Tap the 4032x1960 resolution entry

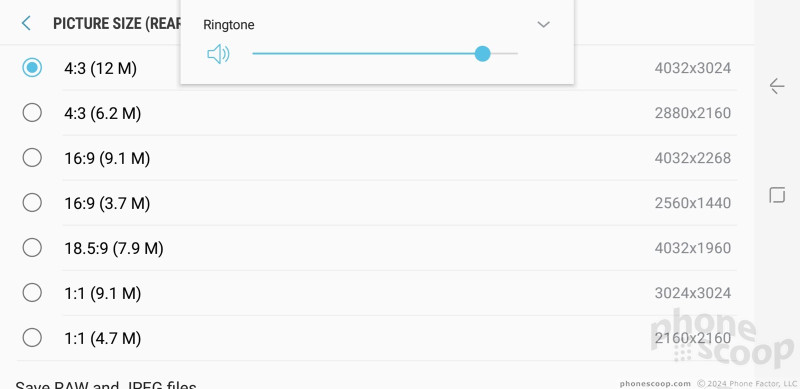click(x=692, y=248)
